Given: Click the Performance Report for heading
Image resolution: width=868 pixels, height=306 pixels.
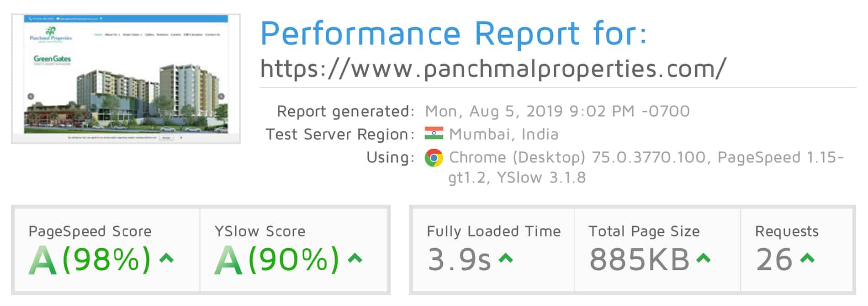Looking at the screenshot, I should coord(454,33).
